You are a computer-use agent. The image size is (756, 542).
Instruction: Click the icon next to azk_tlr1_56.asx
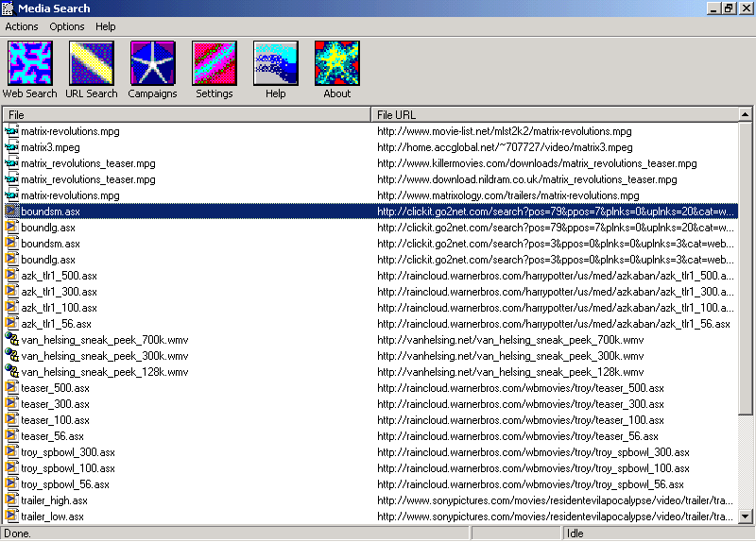pos(11,324)
